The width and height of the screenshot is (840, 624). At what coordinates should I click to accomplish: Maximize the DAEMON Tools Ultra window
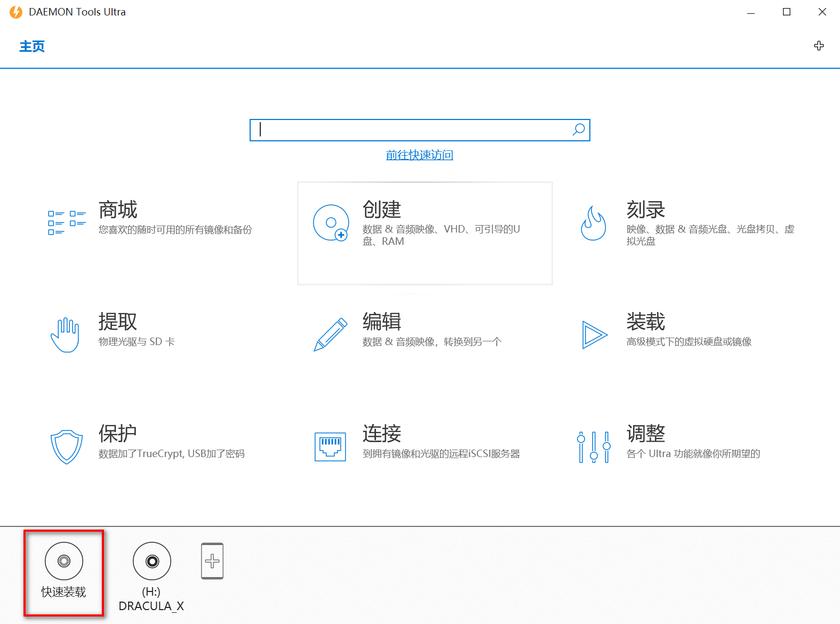[786, 12]
